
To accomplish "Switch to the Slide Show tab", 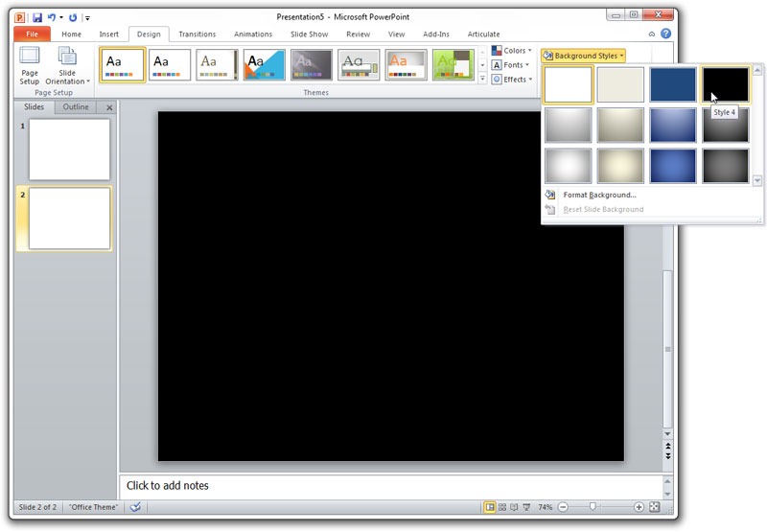I will coord(309,35).
